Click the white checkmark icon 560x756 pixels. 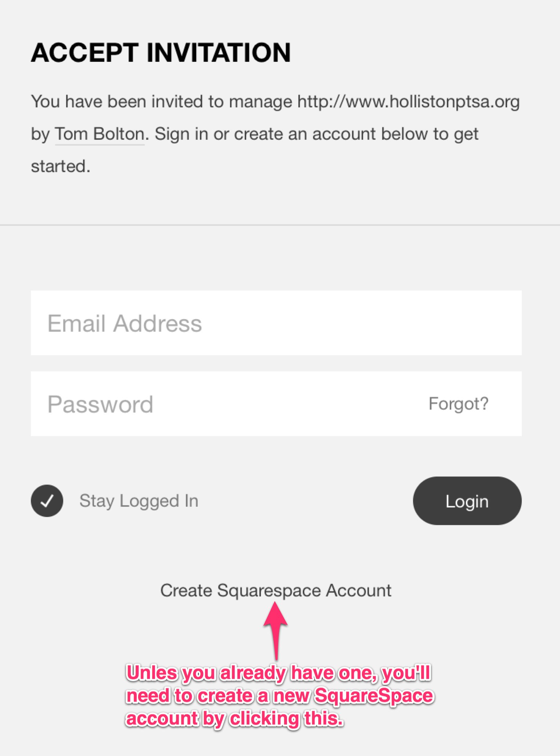[x=47, y=501]
